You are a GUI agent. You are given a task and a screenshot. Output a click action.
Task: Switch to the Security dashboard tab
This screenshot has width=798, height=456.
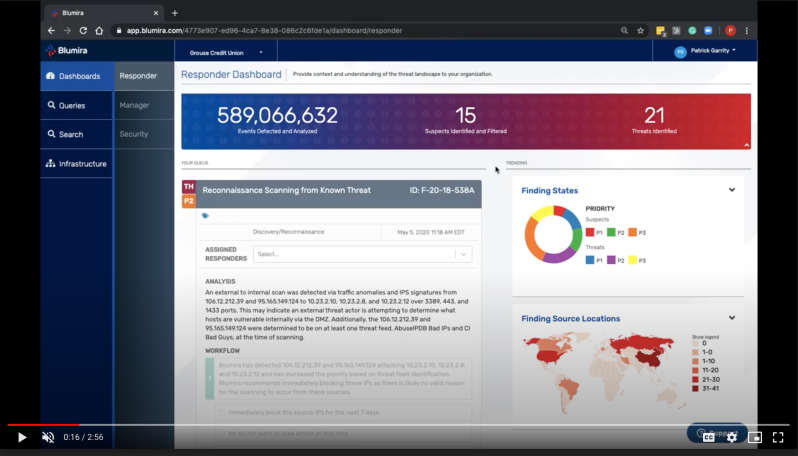click(x=134, y=134)
